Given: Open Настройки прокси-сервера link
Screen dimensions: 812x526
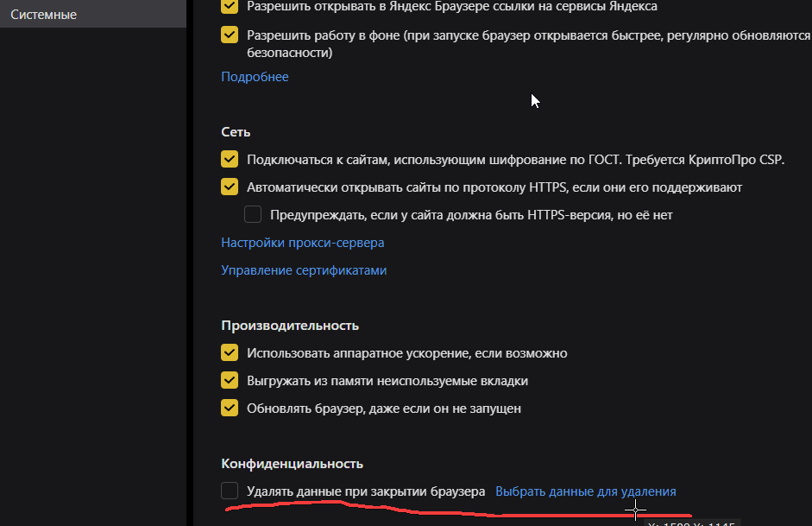Looking at the screenshot, I should 302,243.
